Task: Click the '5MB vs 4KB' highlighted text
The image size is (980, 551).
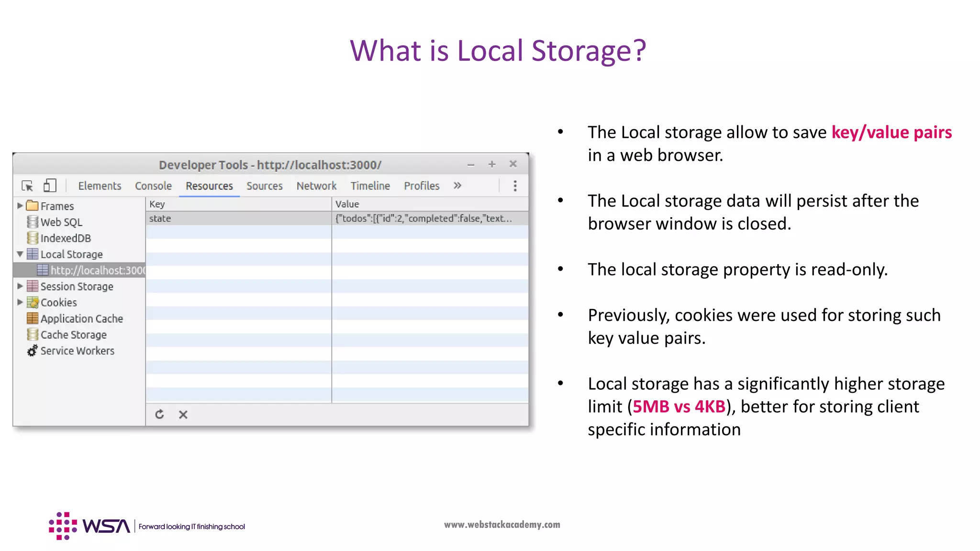Action: coord(679,407)
